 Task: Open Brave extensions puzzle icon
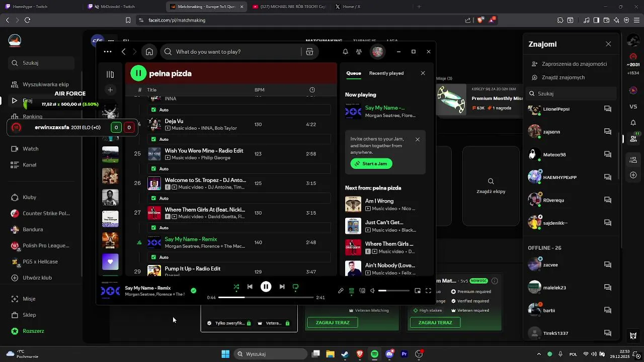(560, 20)
